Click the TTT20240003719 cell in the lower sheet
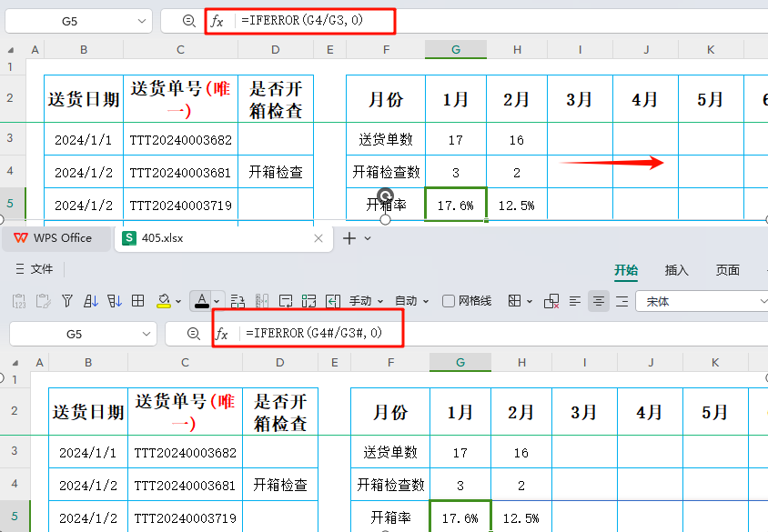This screenshot has width=768, height=532. [185, 517]
